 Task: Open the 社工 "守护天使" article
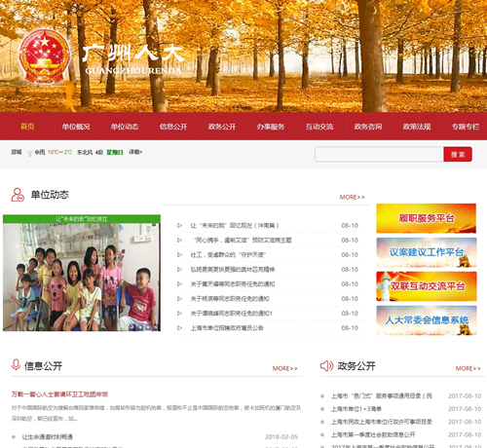[x=228, y=255]
